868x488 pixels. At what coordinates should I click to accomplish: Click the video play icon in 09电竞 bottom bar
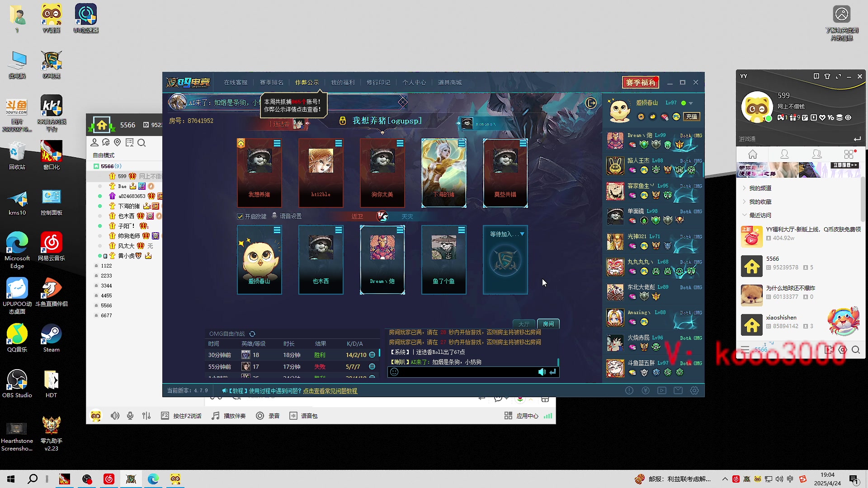(662, 390)
